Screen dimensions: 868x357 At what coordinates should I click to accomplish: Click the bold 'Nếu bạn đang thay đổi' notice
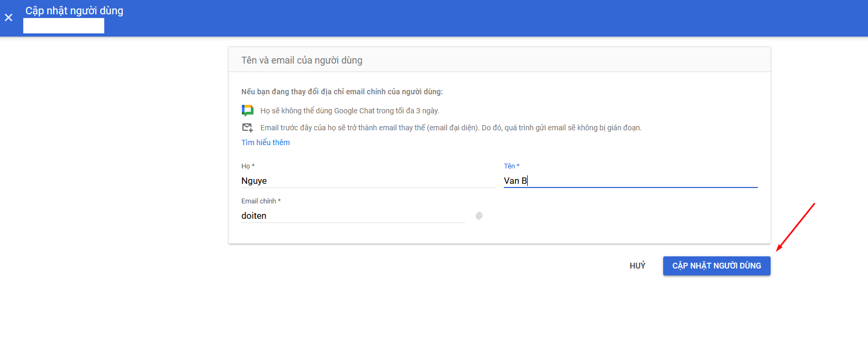pos(342,92)
